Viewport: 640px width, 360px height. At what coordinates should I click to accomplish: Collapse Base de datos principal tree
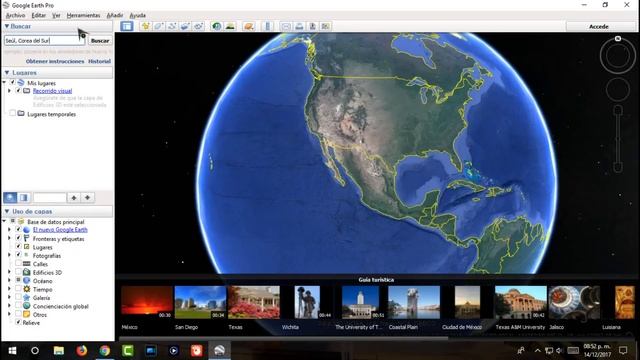4,221
